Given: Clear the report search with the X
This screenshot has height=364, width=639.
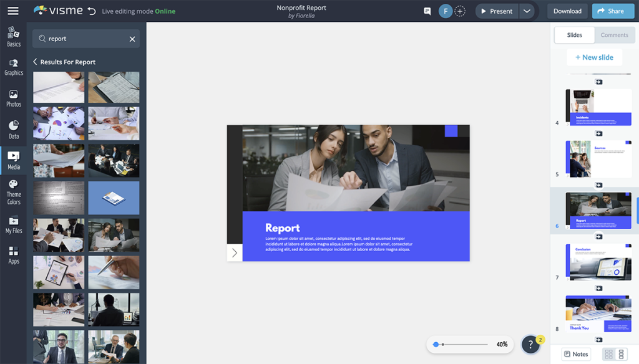Looking at the screenshot, I should [132, 39].
